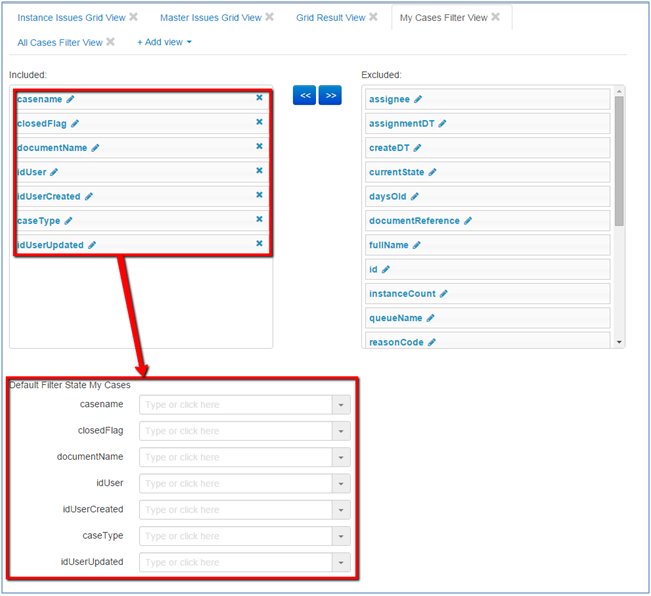Open the caseType dropdown arrow
Image resolution: width=651 pixels, height=596 pixels.
(x=341, y=536)
